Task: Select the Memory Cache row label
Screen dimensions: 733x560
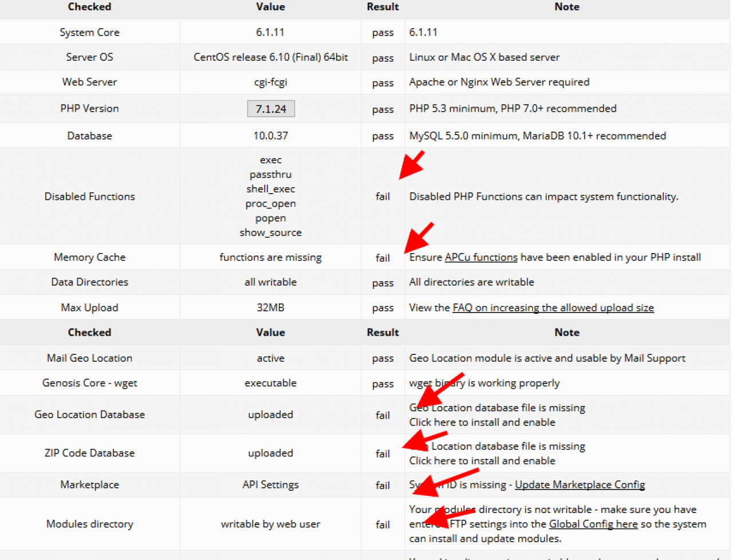Action: pos(89,257)
